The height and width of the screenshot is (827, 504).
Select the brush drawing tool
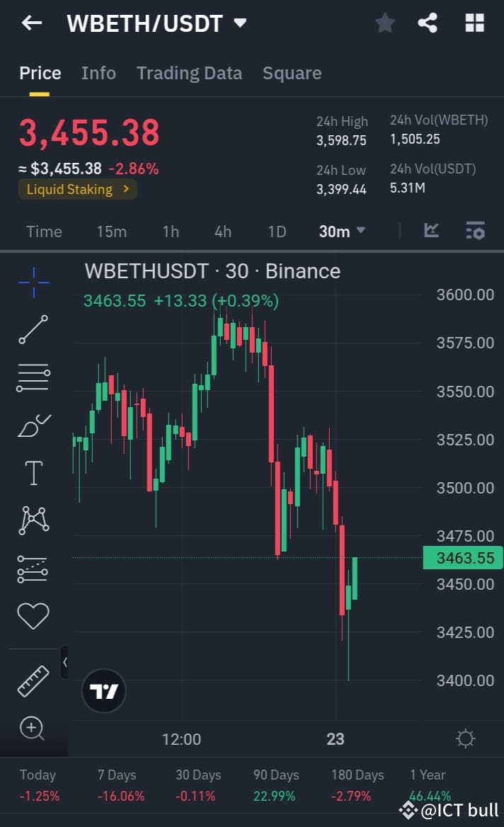33,425
